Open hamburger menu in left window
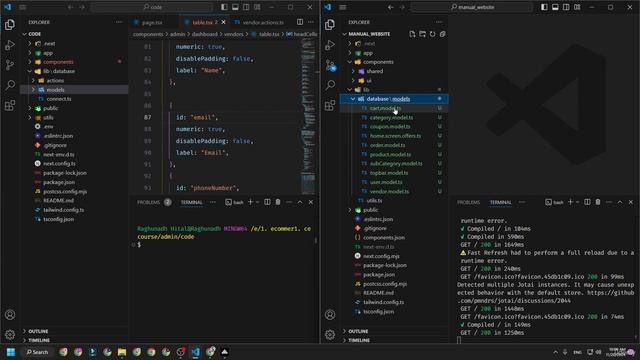640x360 pixels. tap(23, 7)
